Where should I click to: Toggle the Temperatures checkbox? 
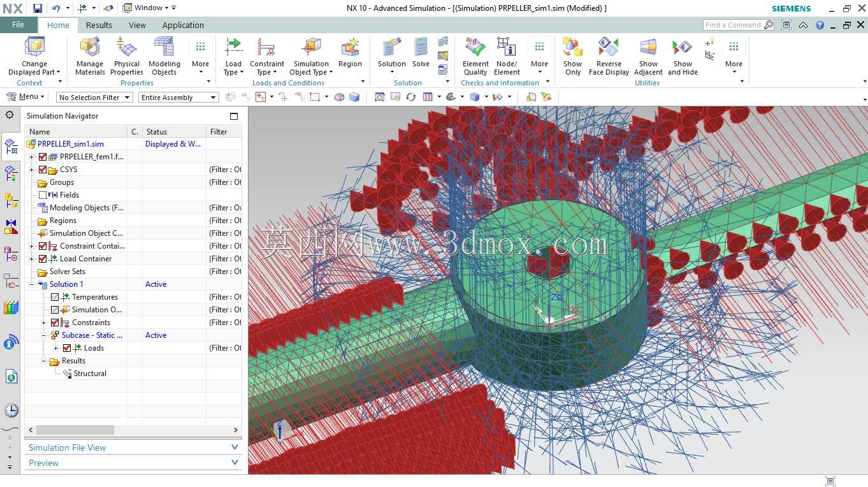pos(55,297)
